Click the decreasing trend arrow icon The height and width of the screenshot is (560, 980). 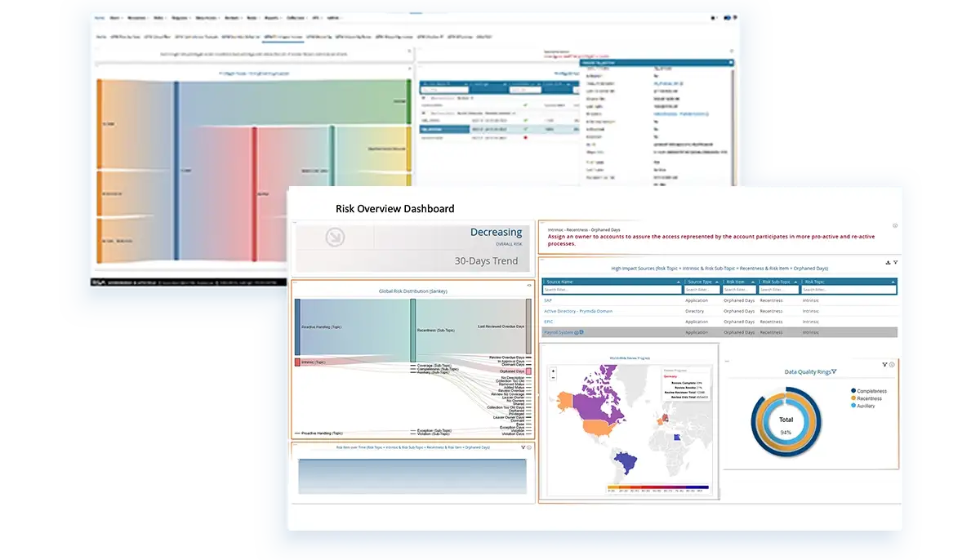click(x=335, y=237)
